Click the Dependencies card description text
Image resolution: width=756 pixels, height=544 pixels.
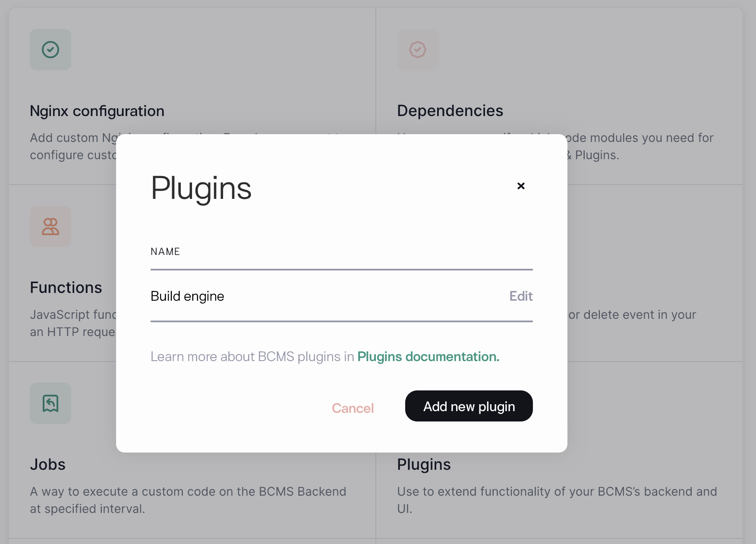click(x=639, y=146)
